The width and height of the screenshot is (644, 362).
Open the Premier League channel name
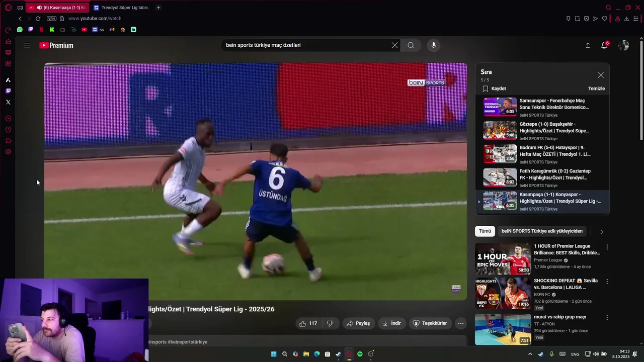548,260
